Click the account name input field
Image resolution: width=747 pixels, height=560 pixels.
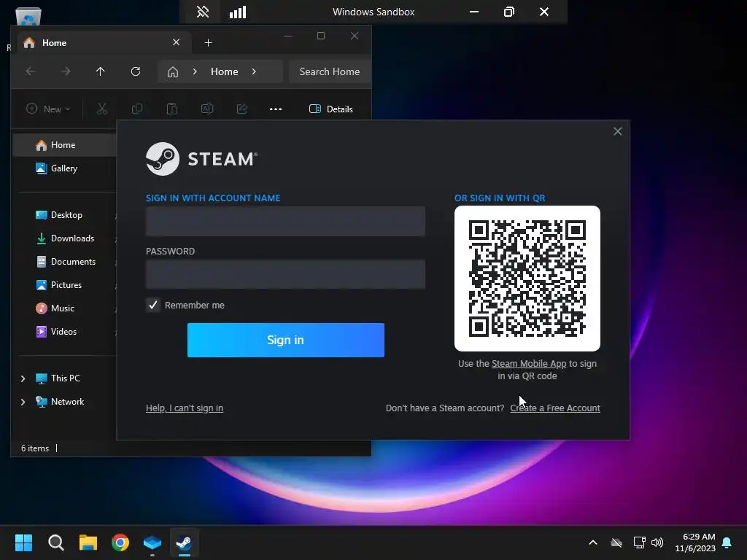click(x=285, y=221)
